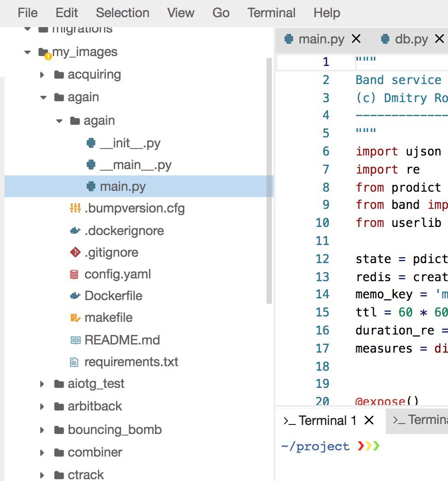This screenshot has height=481, width=448.
Task: Open the Help menu
Action: coord(327,13)
